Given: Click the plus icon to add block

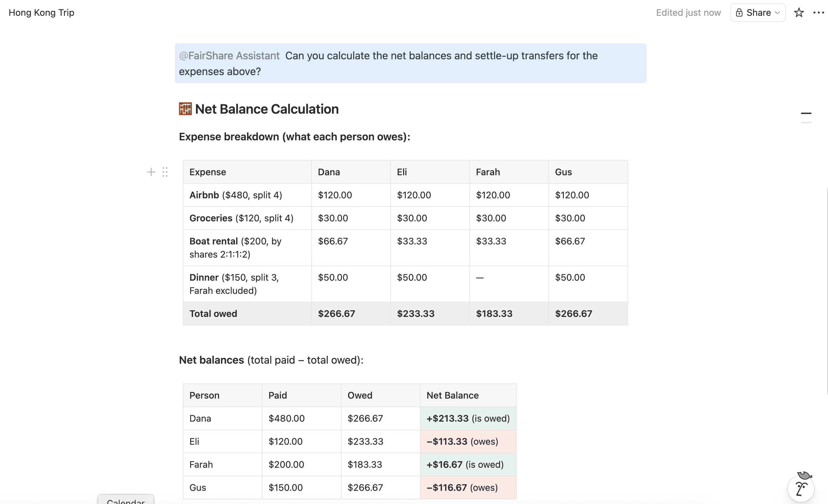Looking at the screenshot, I should click(x=151, y=172).
